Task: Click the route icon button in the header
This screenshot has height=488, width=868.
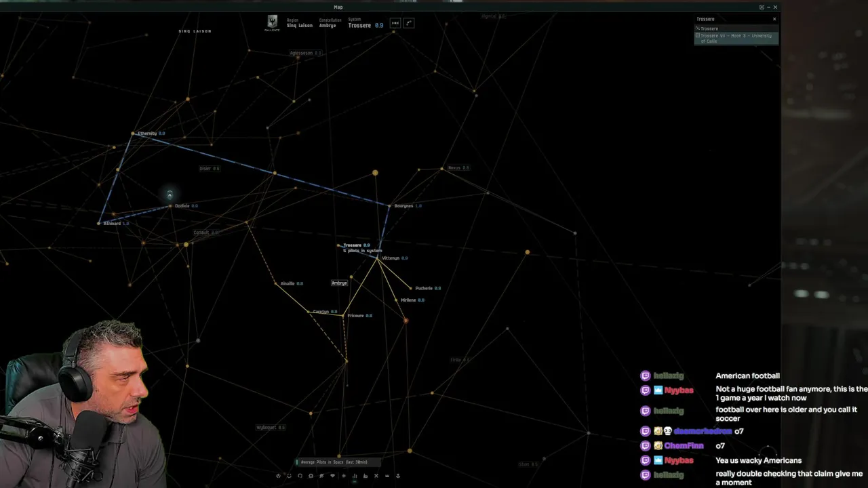Action: point(409,23)
